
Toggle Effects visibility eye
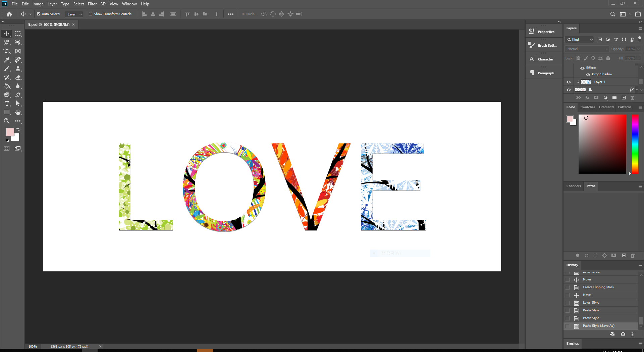[582, 68]
